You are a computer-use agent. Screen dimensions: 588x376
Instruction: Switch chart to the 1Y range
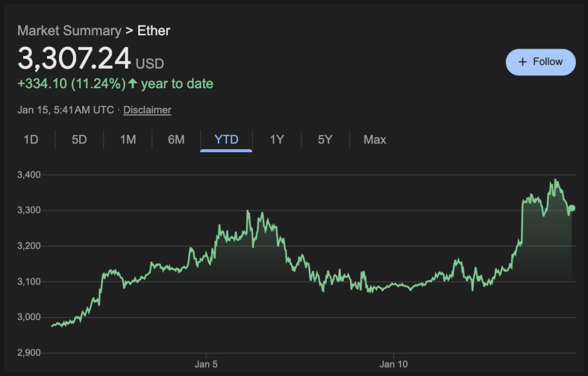(x=277, y=140)
